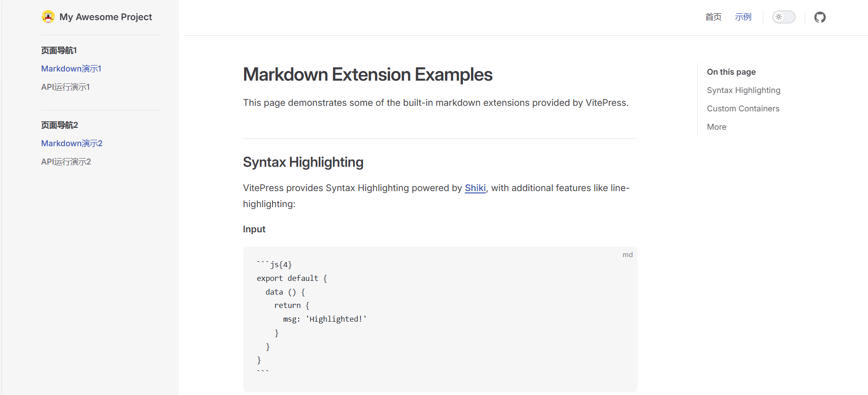Screen dimensions: 868x395
Task: Click the export default { code line
Action: (x=292, y=278)
